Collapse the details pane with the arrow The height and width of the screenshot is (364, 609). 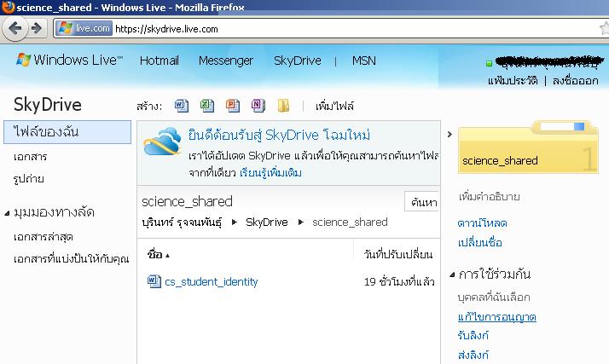(x=449, y=135)
